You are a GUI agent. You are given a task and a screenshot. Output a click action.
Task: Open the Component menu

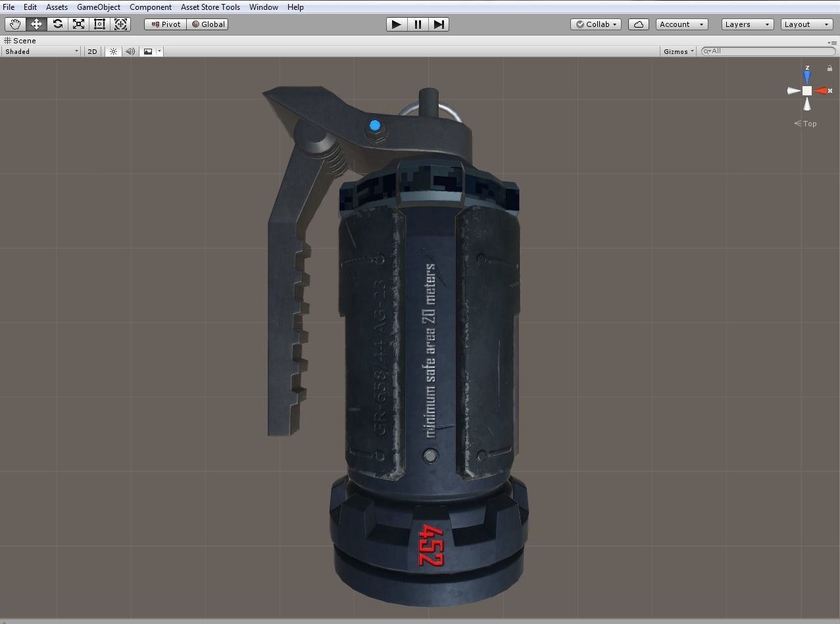[151, 7]
